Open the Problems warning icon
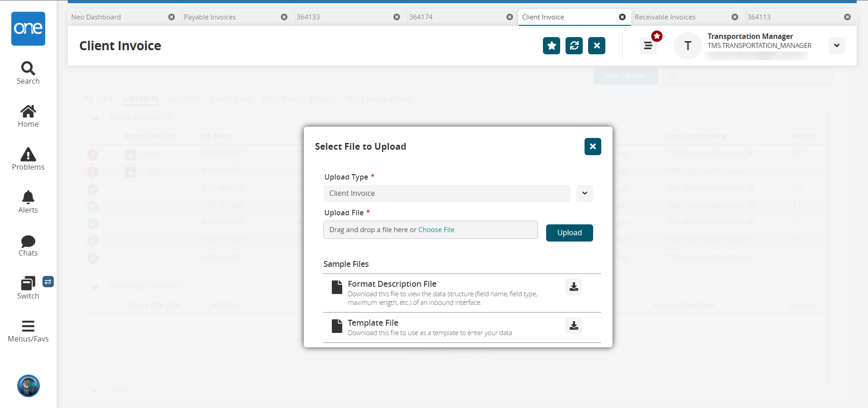The height and width of the screenshot is (408, 868). pos(28,155)
